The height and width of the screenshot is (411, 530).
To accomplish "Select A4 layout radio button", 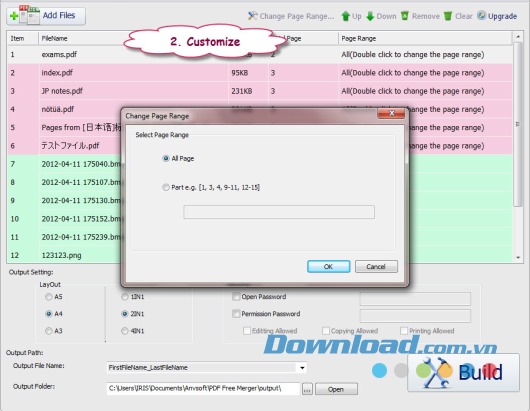I will point(49,314).
